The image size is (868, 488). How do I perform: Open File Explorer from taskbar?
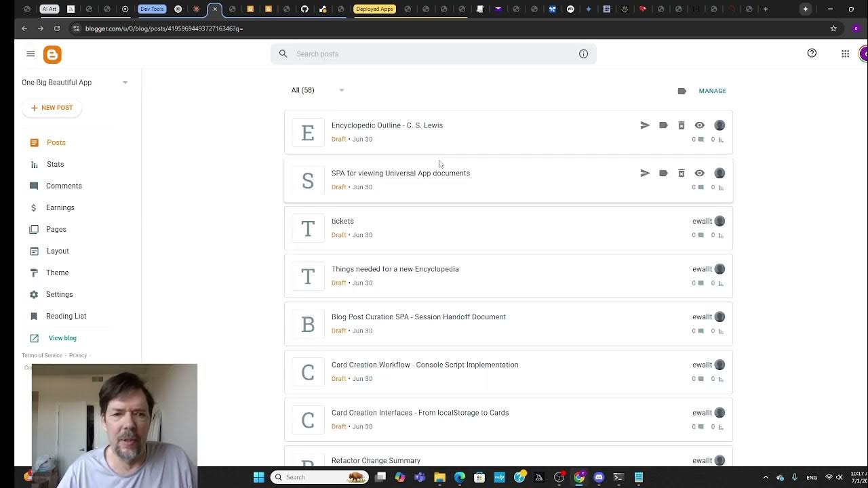[x=439, y=477]
